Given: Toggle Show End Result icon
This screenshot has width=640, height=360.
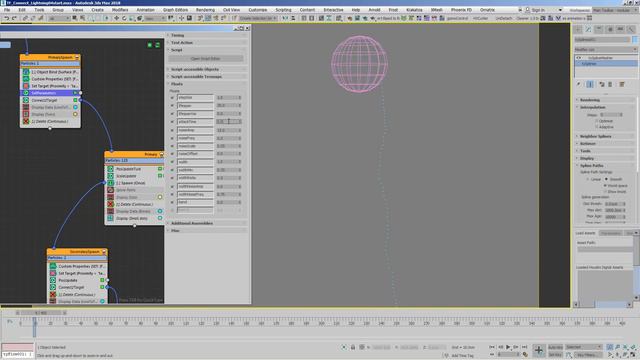Looking at the screenshot, I should (x=590, y=84).
